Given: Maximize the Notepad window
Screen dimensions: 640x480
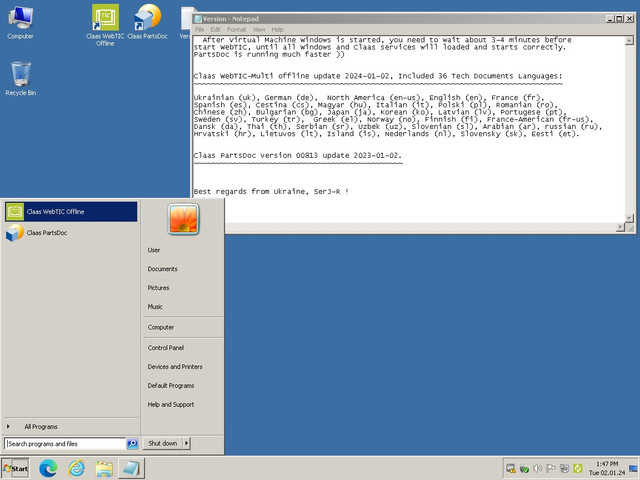Looking at the screenshot, I should click(619, 19).
